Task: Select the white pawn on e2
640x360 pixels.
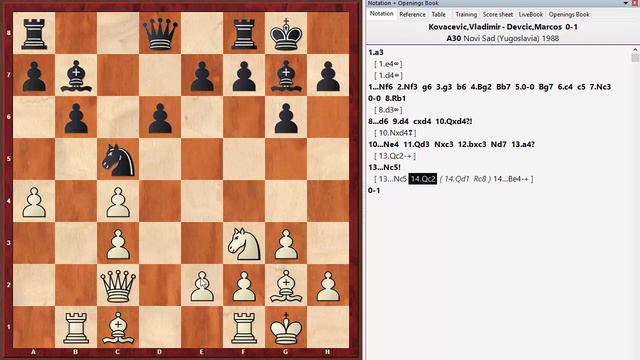Action: pos(202,285)
